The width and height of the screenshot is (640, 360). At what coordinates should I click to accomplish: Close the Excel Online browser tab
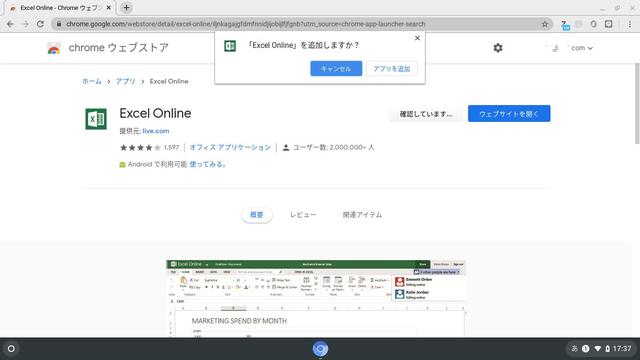pyautogui.click(x=109, y=8)
